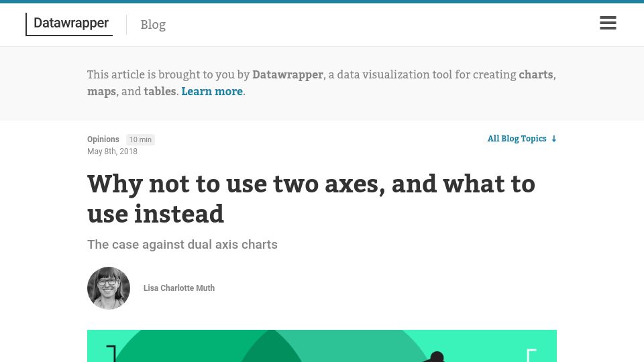This screenshot has width=644, height=362.
Task: Click the article title heading
Action: click(x=311, y=198)
